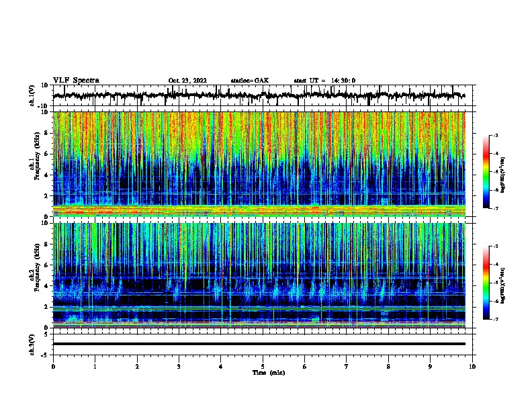Click the "-7" label on ch.2 color bar
The width and height of the screenshot is (532, 411).
pos(496,320)
